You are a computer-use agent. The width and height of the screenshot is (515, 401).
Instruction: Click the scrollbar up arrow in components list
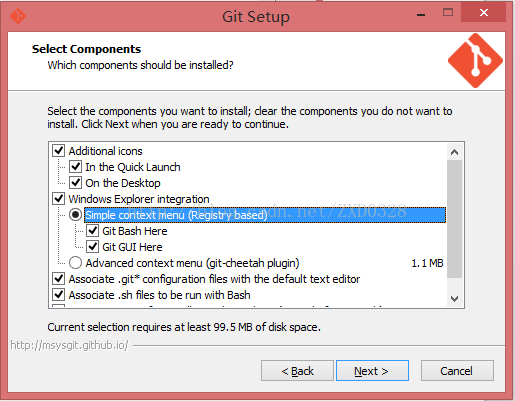454,152
